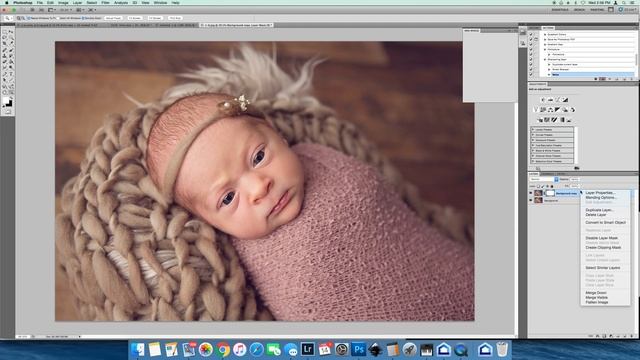Viewport: 640px width, 360px height.
Task: Open Lightroom from the Dock
Action: click(x=307, y=349)
